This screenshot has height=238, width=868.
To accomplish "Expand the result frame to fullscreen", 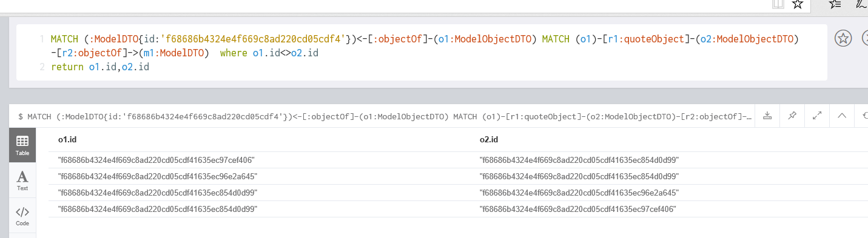I will pyautogui.click(x=817, y=116).
